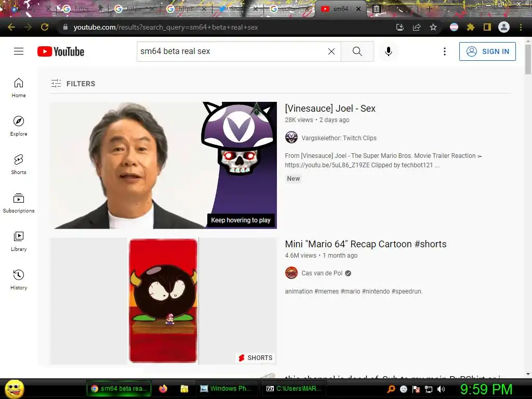532x399 pixels.
Task: Click the speaker volume tray icon
Action: click(x=441, y=389)
